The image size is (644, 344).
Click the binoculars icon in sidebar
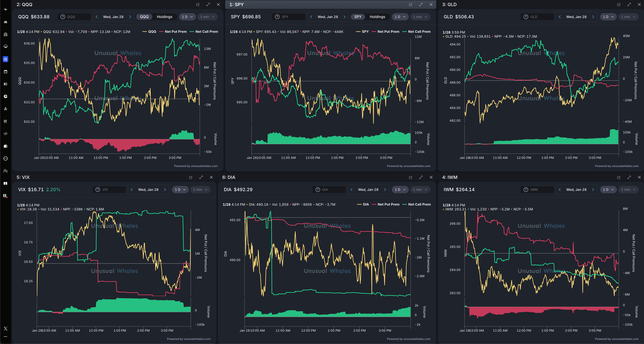point(5,22)
